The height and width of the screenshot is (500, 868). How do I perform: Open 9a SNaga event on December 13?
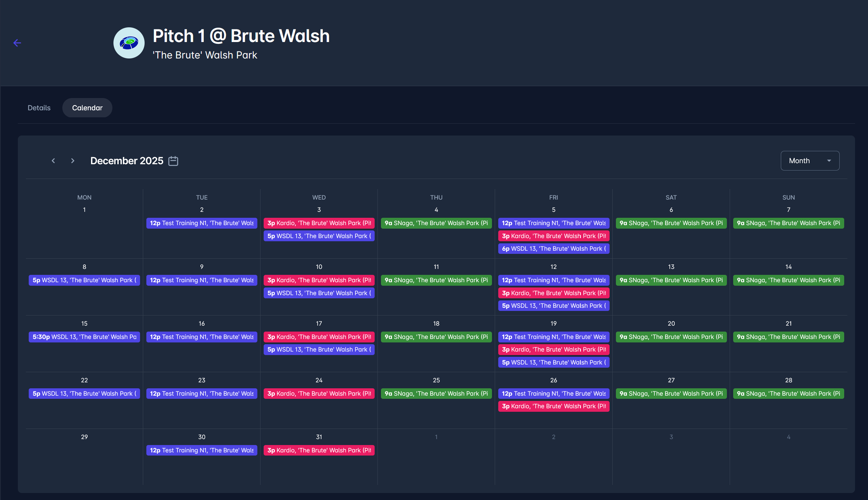671,280
